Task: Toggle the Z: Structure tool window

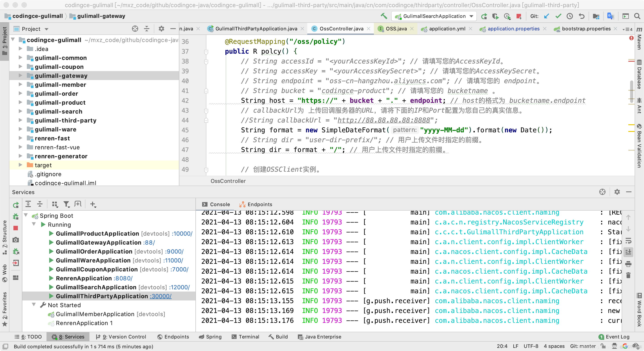Action: coord(4,237)
